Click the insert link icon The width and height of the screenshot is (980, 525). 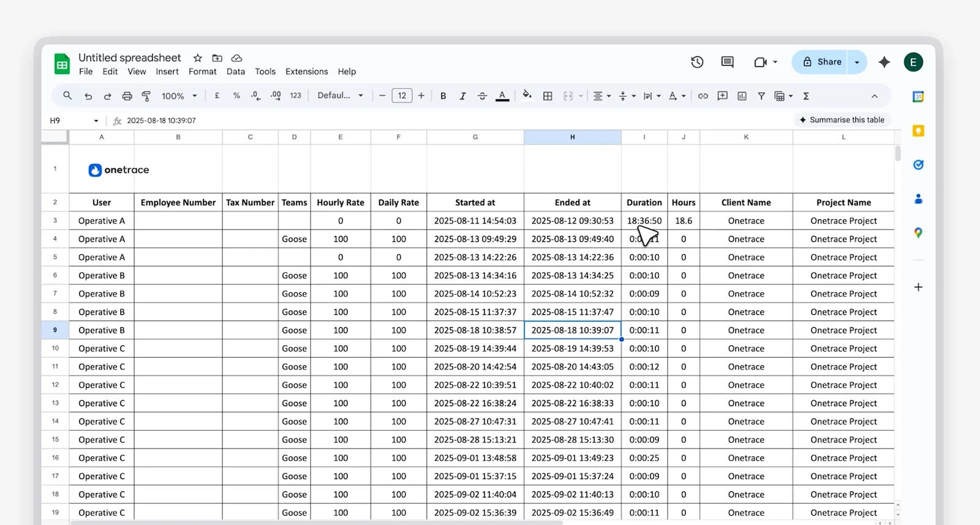pos(703,96)
